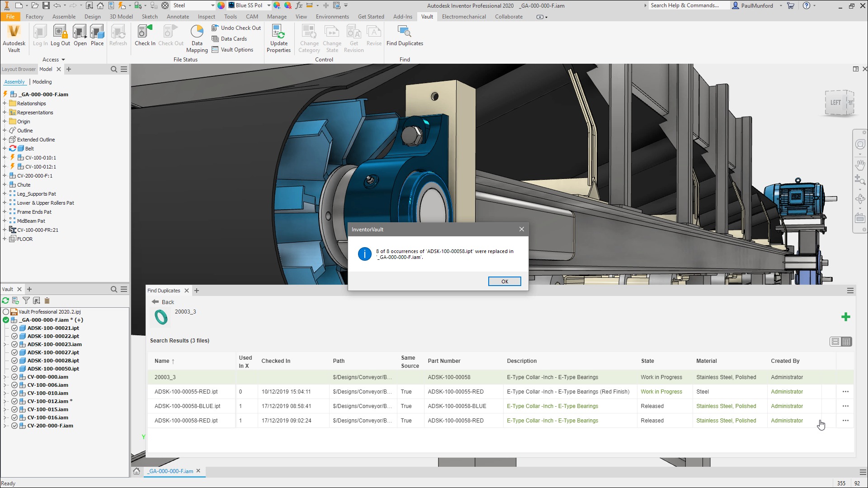Switch results to grid table view icon
Screen dimensions: 868x488
pyautogui.click(x=846, y=342)
